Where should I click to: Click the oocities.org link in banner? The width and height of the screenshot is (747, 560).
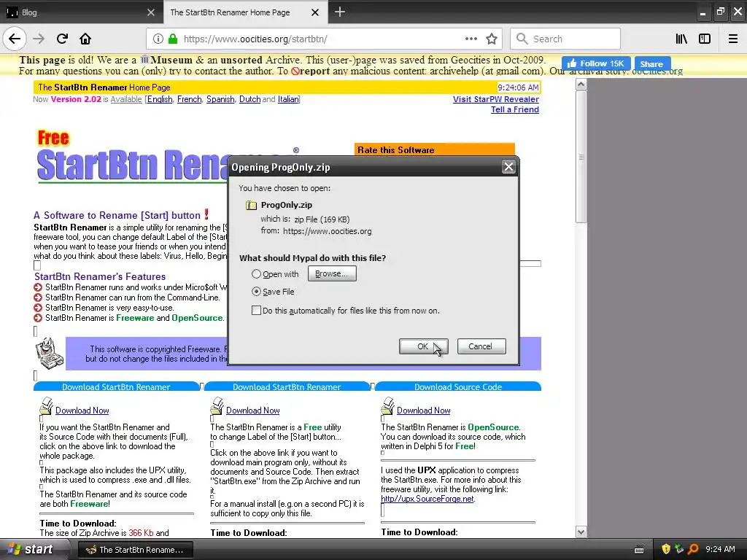657,71
